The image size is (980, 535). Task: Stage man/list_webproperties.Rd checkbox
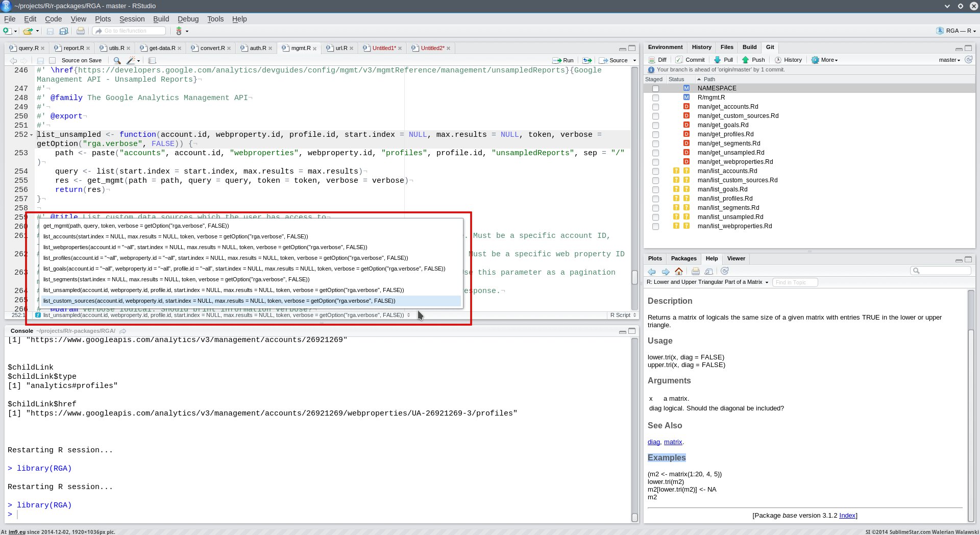coord(655,226)
